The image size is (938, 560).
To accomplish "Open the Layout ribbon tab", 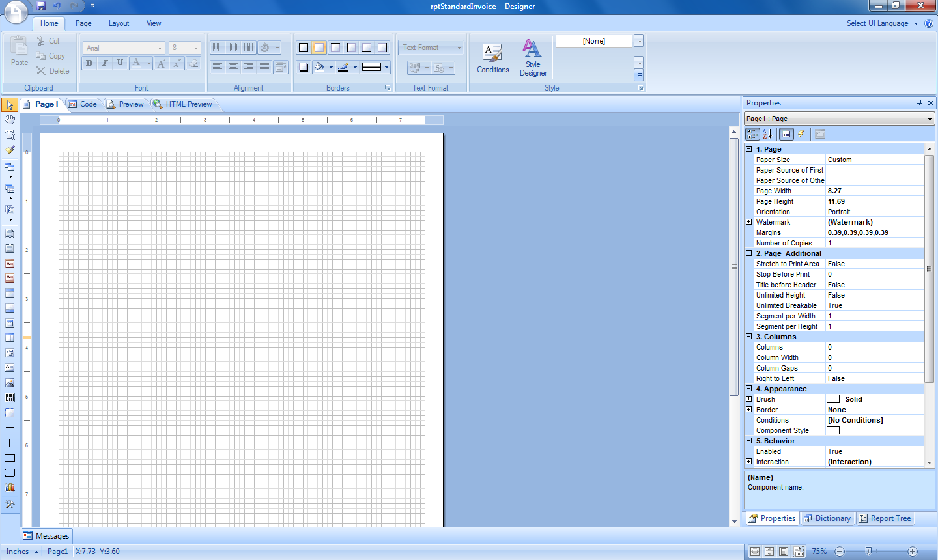I will pos(119,23).
